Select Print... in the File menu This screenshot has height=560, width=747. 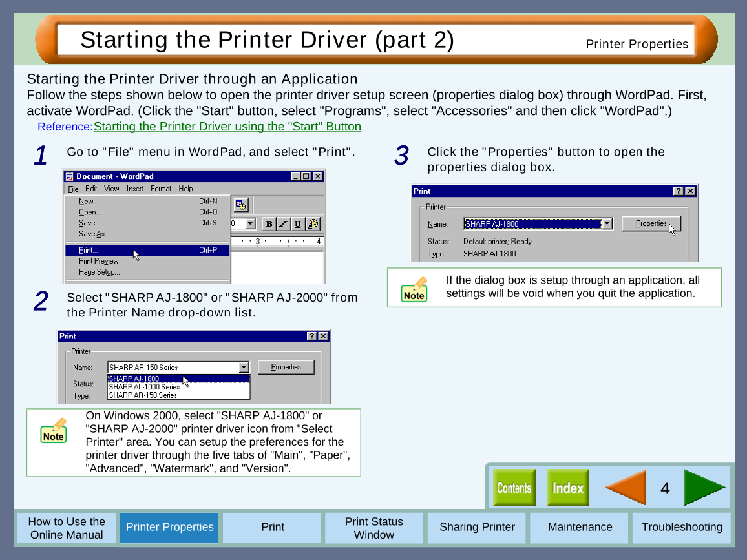point(147,251)
